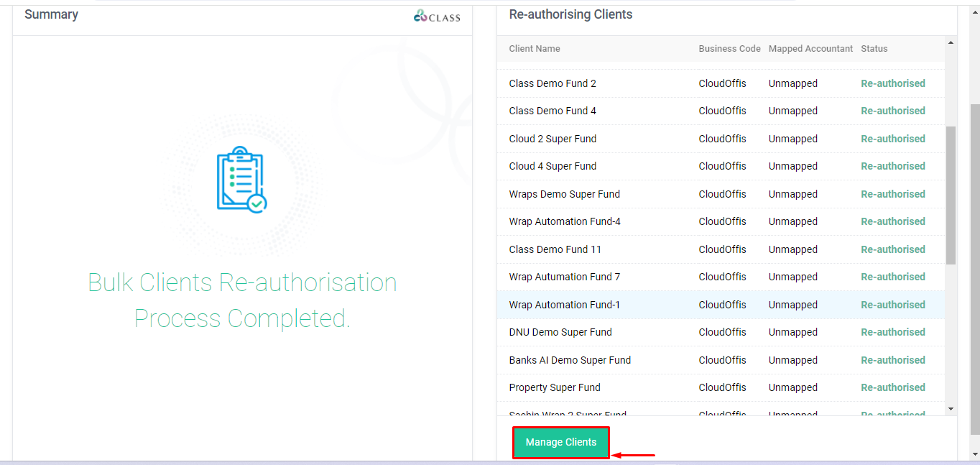Click the clients list scrollbar down arrow
980x465 pixels.
tap(951, 409)
